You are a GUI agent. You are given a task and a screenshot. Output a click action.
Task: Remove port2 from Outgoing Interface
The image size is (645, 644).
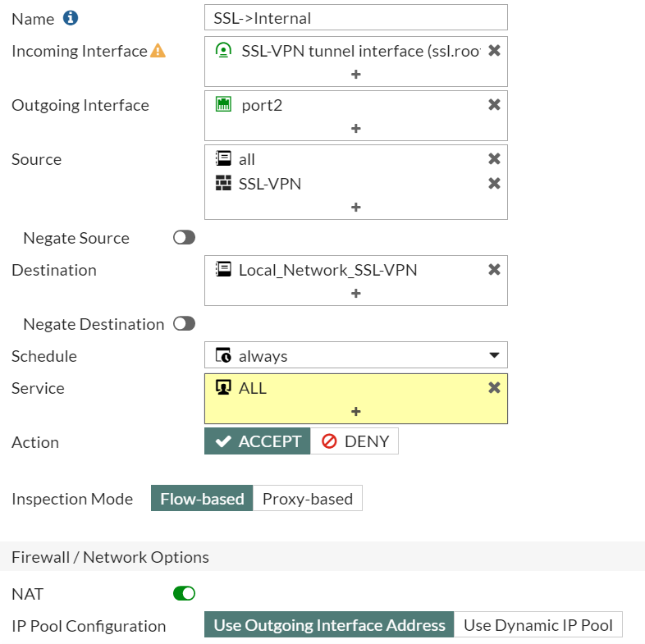494,105
